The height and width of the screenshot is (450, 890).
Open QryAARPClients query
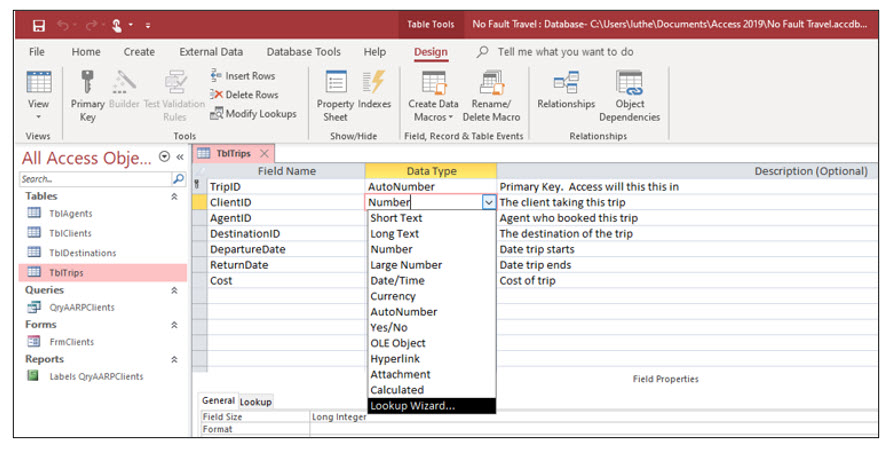click(x=81, y=308)
